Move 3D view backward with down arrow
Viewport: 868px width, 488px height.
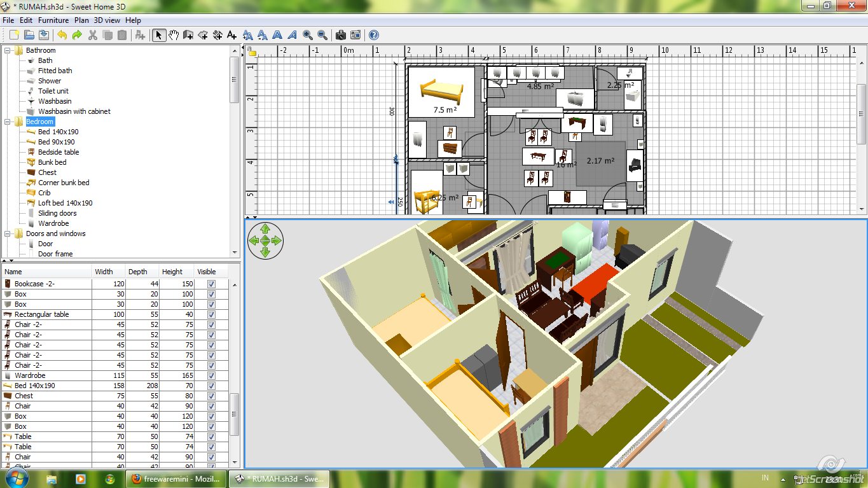point(265,252)
